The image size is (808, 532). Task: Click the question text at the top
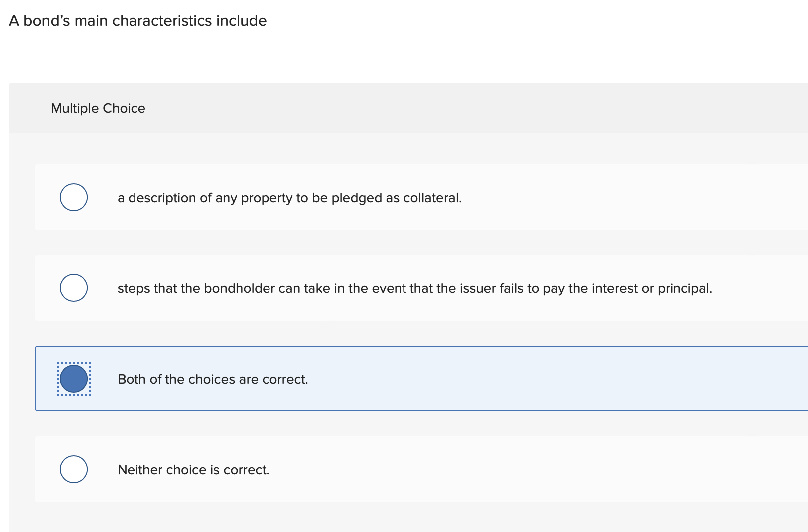click(138, 21)
